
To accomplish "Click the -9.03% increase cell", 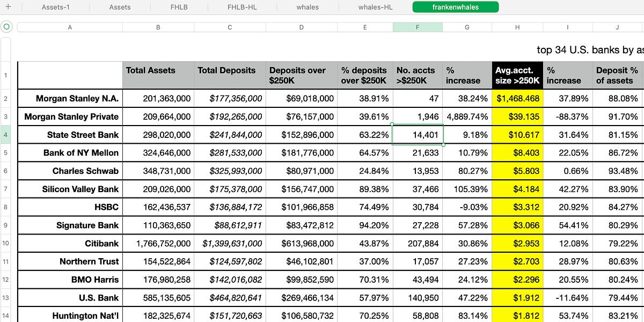I will 467,207.
